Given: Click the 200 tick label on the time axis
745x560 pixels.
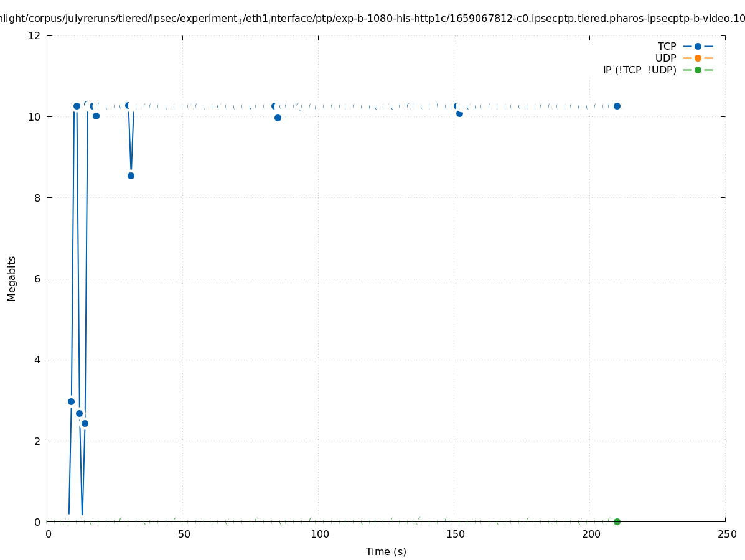Looking at the screenshot, I should point(591,534).
